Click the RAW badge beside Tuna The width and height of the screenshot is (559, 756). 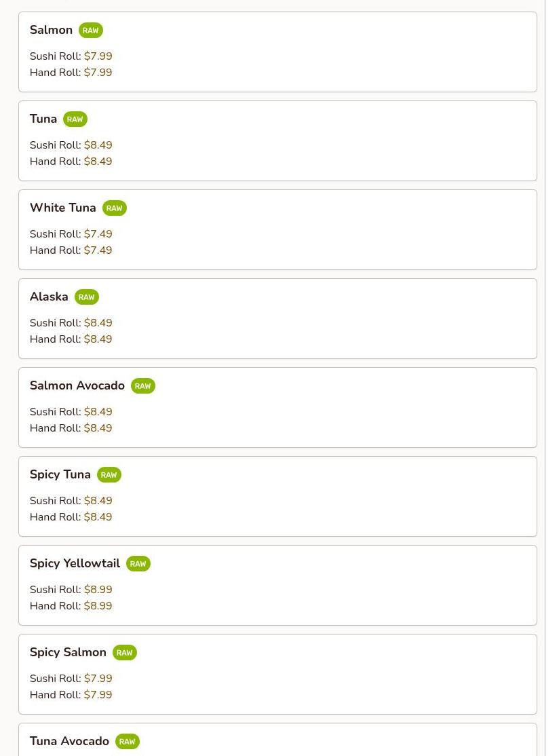pos(75,119)
